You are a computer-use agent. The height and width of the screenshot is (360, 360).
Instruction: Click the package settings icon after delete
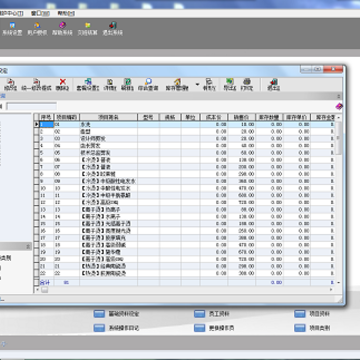pyautogui.click(x=88, y=82)
